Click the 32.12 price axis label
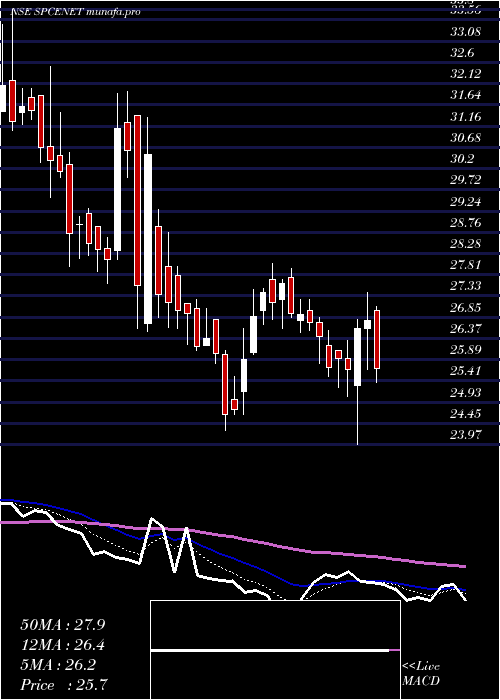Screen dimensions: 500x700 click(466, 74)
